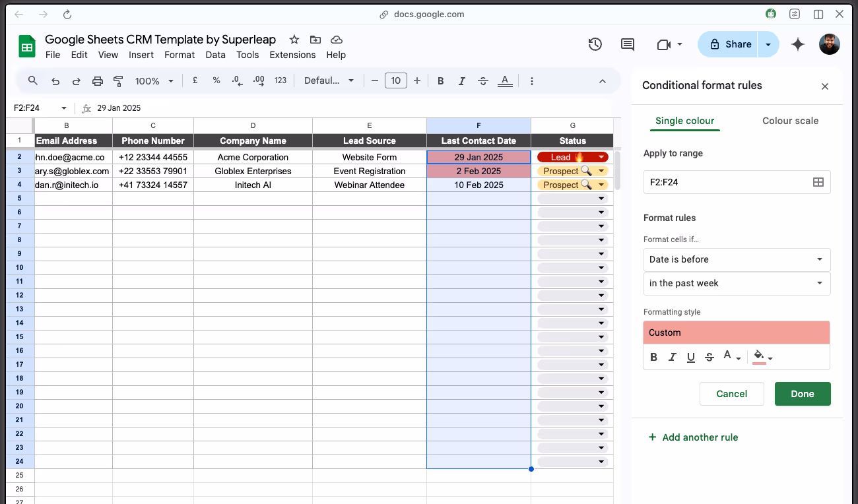Click Done to save the rule
The image size is (858, 504).
coord(803,394)
